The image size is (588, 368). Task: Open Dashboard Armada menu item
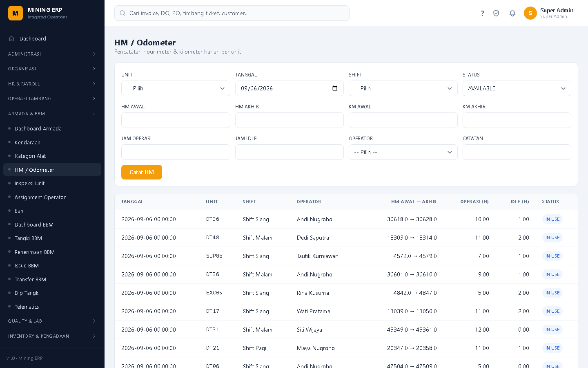pos(52,128)
